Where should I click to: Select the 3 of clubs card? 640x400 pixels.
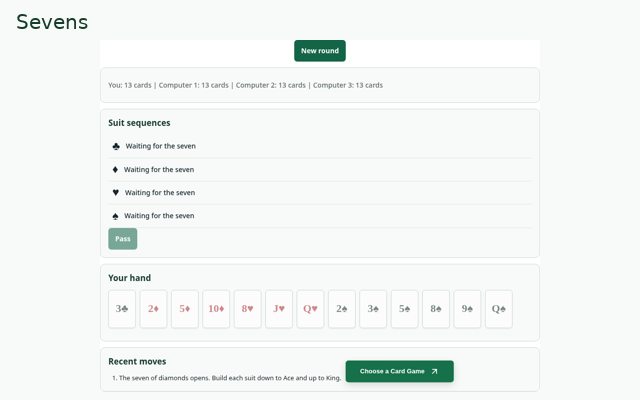122,309
